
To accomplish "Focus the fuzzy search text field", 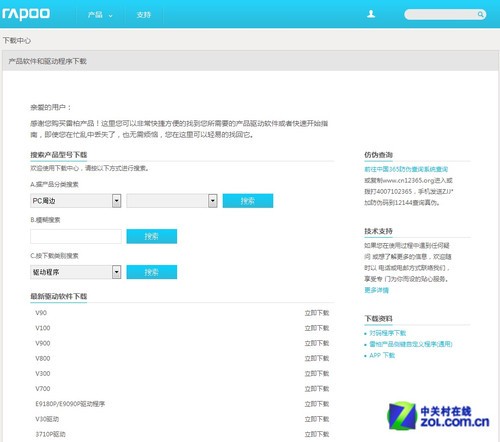I will point(76,236).
